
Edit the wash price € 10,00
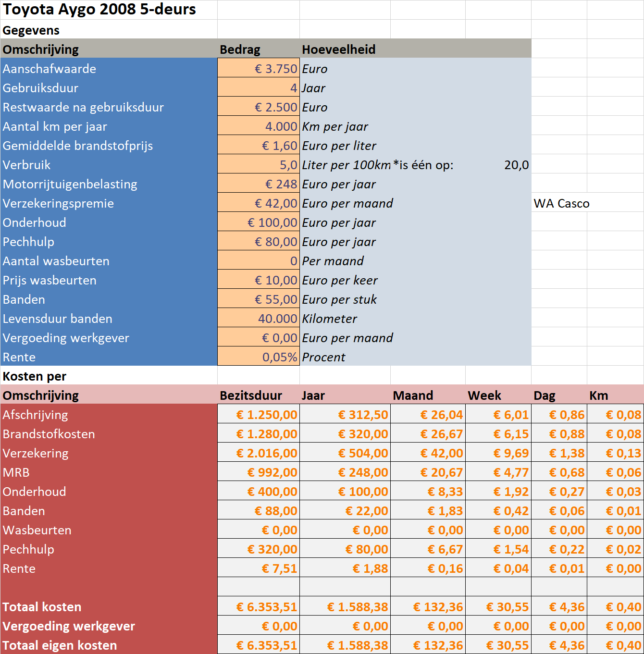click(259, 279)
